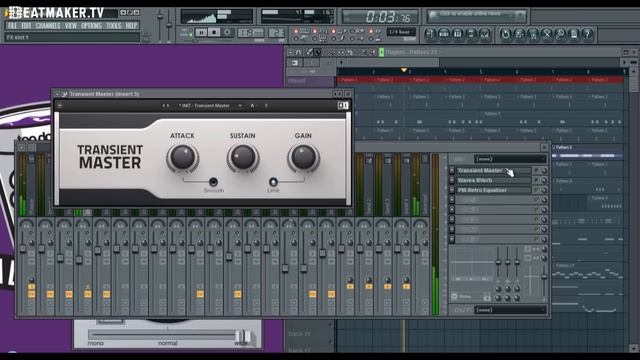Click the Gain knob in Transient Master
This screenshot has width=640, height=360.
303,157
